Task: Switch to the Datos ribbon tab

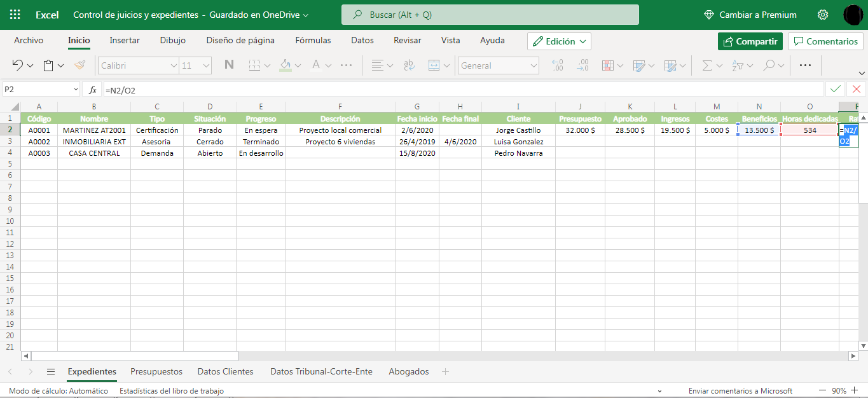Action: [x=362, y=40]
